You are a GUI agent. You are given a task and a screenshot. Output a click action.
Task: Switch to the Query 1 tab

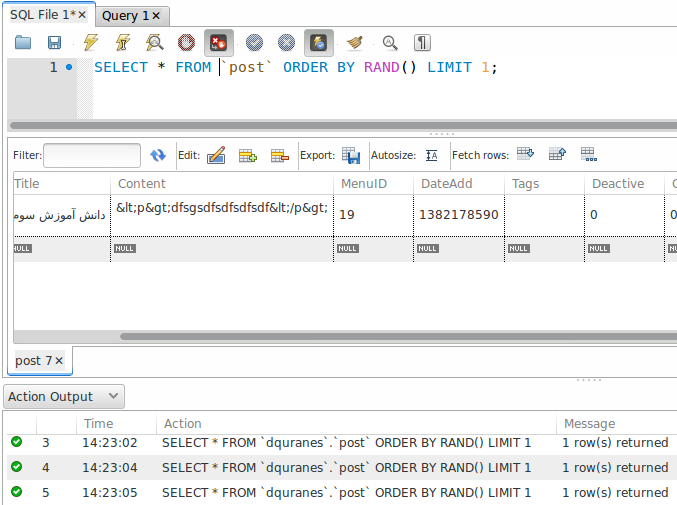click(x=126, y=16)
